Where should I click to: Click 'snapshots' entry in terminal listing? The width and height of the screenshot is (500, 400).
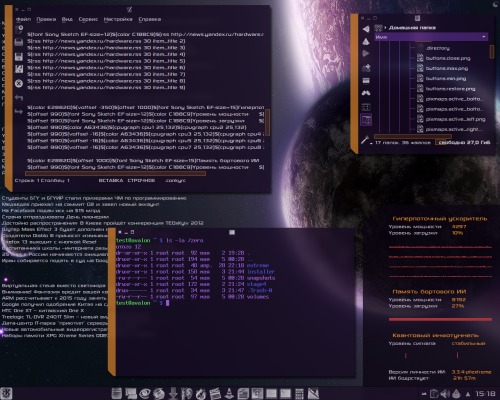click(261, 278)
